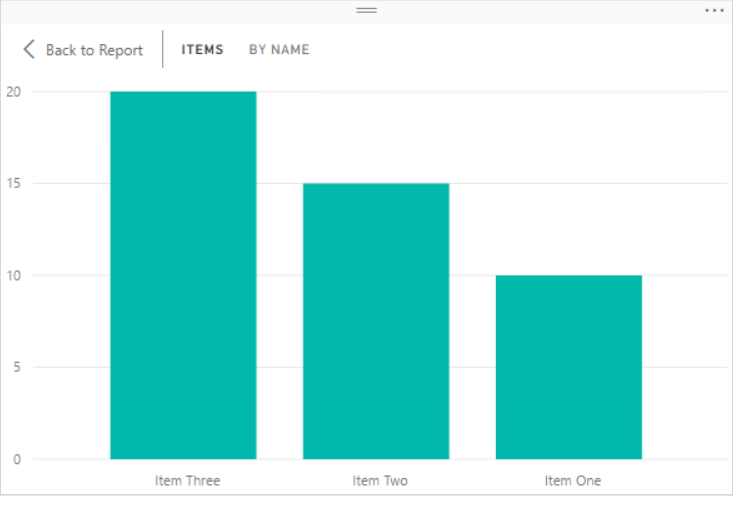This screenshot has width=733, height=516.
Task: Click the 0 value on y-axis
Action: click(17, 459)
